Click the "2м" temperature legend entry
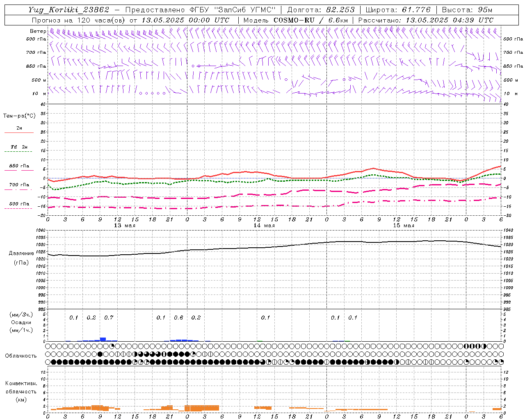525x420 pixels. pyautogui.click(x=19, y=128)
